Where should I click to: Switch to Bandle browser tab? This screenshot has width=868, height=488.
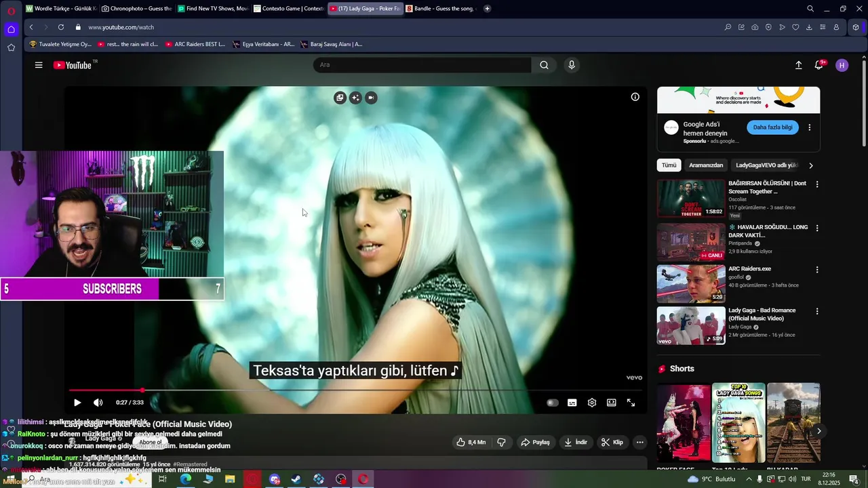tap(441, 9)
